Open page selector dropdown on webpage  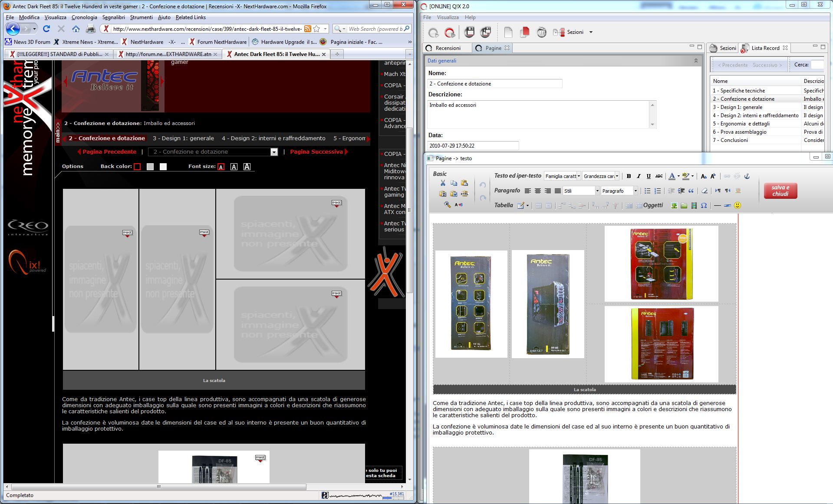274,152
